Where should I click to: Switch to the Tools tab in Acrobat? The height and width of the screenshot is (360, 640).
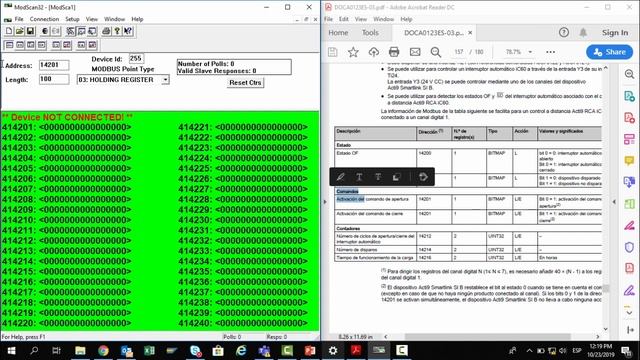click(x=370, y=33)
